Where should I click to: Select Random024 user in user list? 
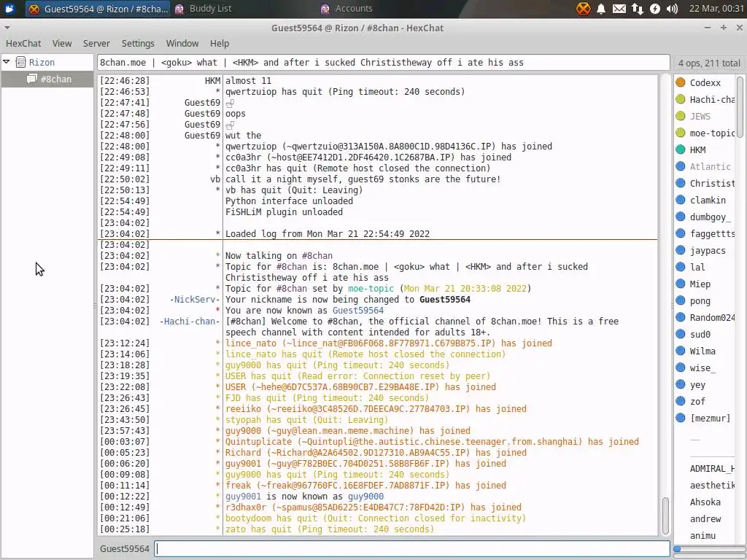[x=712, y=317]
